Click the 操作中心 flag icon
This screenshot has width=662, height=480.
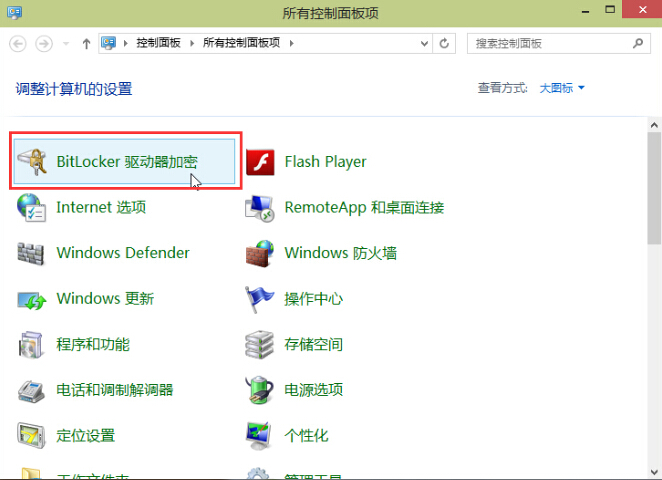click(260, 299)
